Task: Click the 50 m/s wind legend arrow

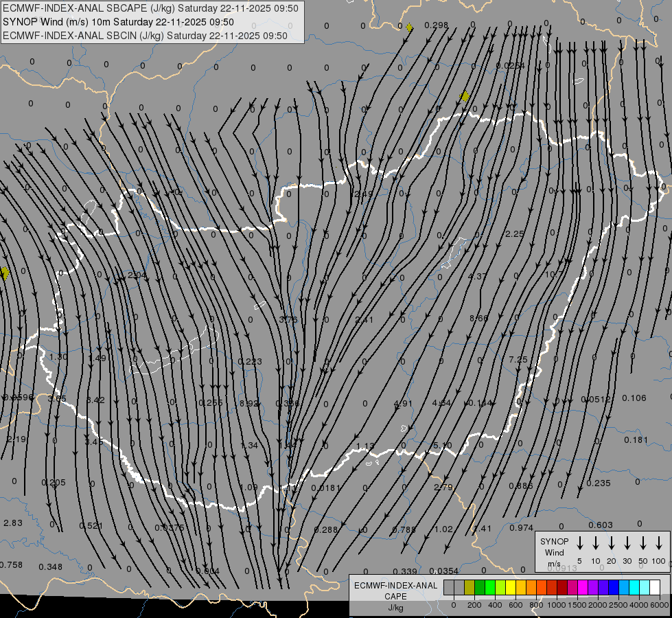Action: pos(643,543)
